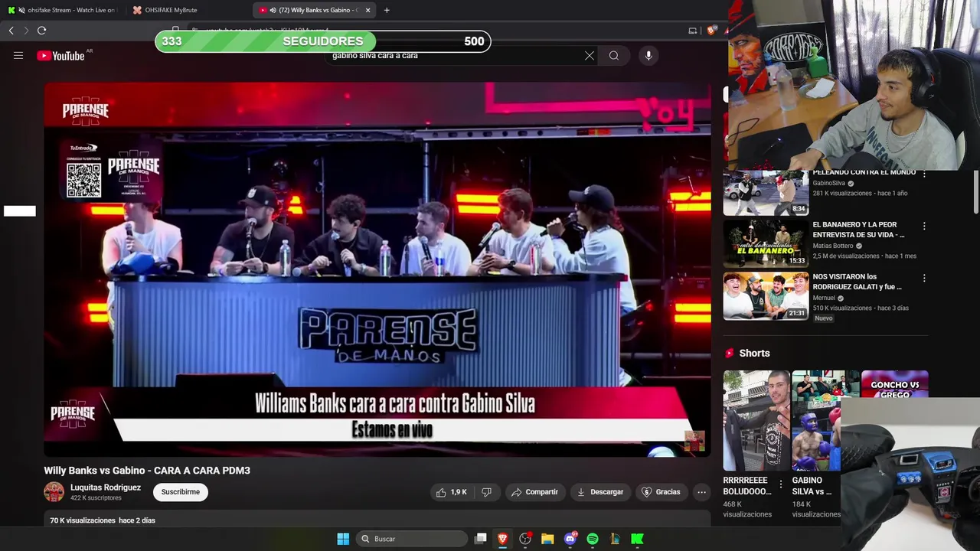This screenshot has height=551, width=980.
Task: Click the main video player to pause
Action: point(377,269)
